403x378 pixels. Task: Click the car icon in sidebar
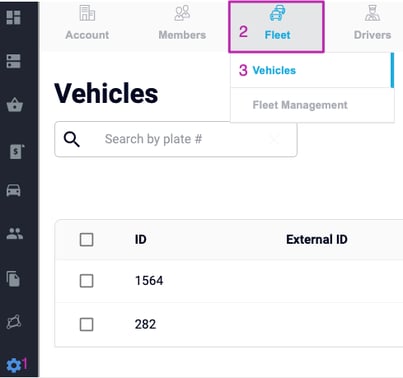[x=14, y=190]
